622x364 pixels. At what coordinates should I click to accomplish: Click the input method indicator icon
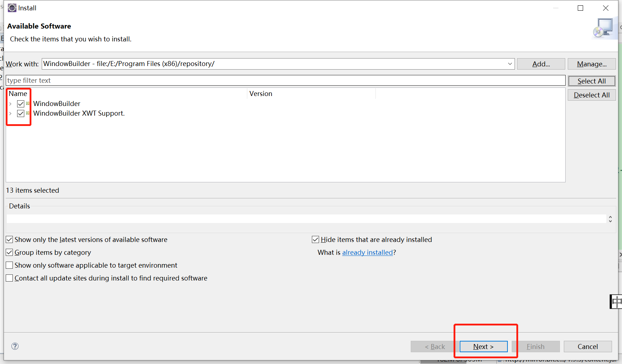[616, 302]
